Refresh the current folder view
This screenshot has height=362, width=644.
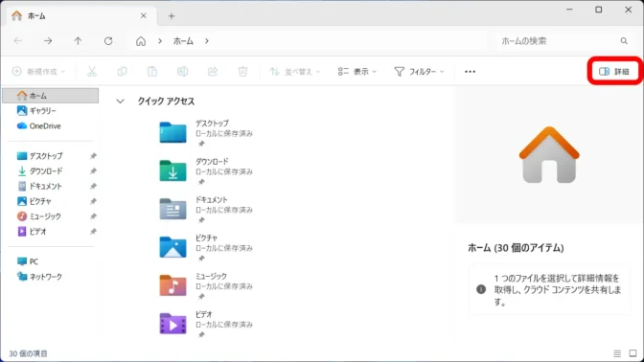(108, 40)
